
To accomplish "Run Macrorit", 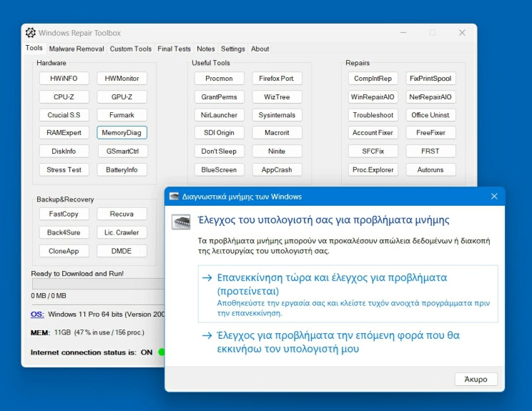I will click(x=277, y=132).
